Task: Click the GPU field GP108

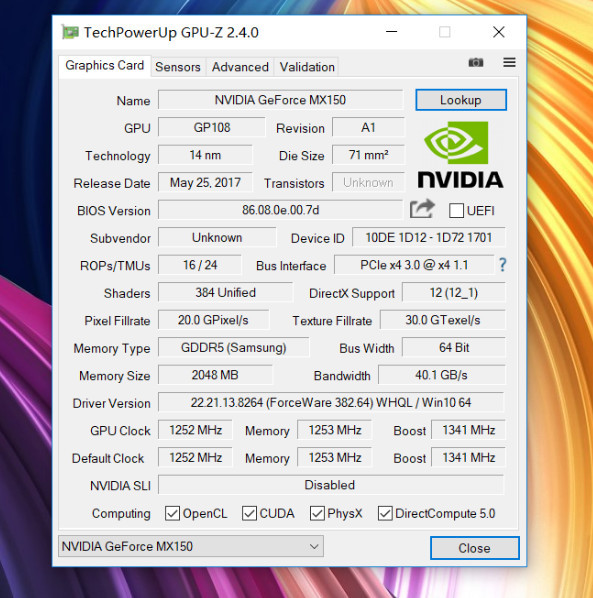Action: pos(212,127)
